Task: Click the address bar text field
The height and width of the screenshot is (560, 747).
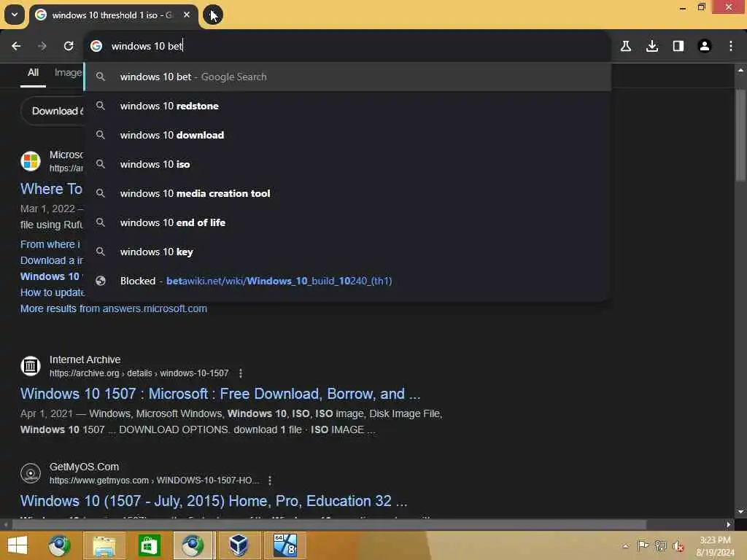Action: pyautogui.click(x=348, y=46)
